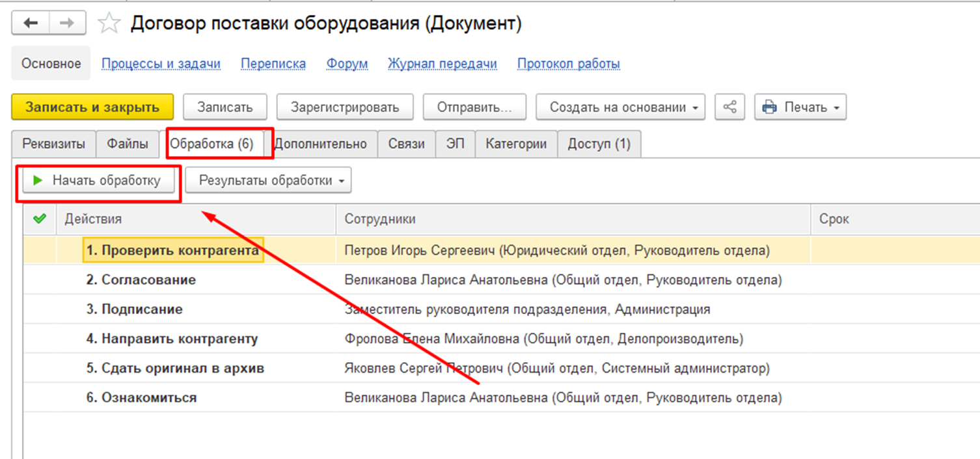Screen dimensions: 980x459
Task: Switch to the Реквизиты tab
Action: (x=53, y=144)
